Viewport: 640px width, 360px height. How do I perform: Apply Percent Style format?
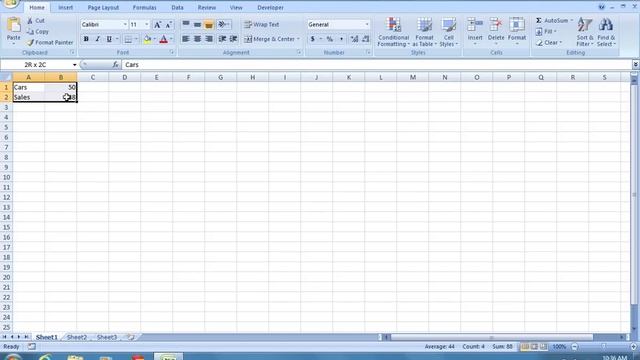pyautogui.click(x=329, y=39)
